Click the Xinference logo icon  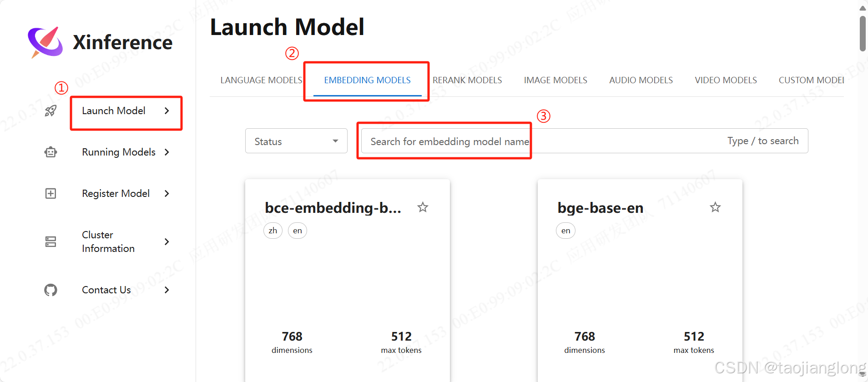(x=45, y=42)
